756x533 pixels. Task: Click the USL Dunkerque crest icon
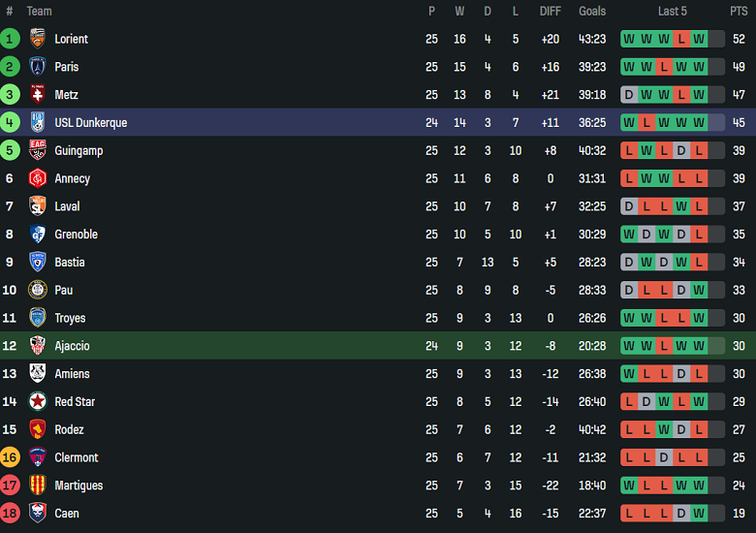click(38, 123)
